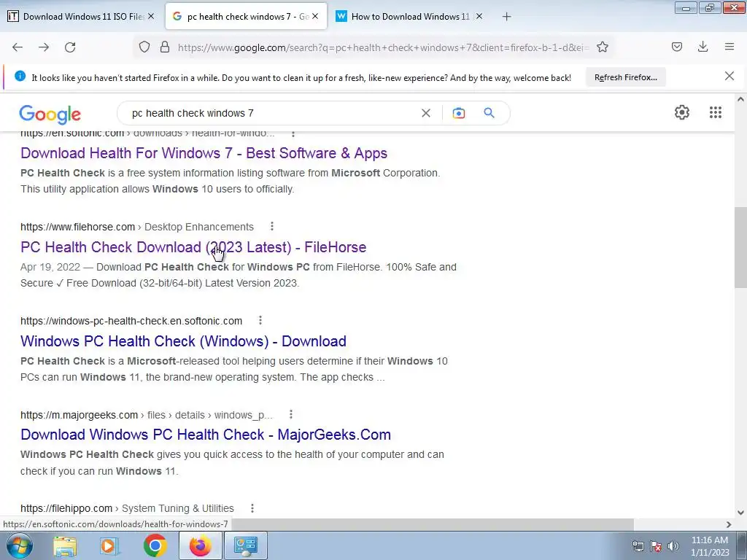This screenshot has height=560, width=747.
Task: Close the Download Windows 11 ISO tab
Action: (x=150, y=16)
